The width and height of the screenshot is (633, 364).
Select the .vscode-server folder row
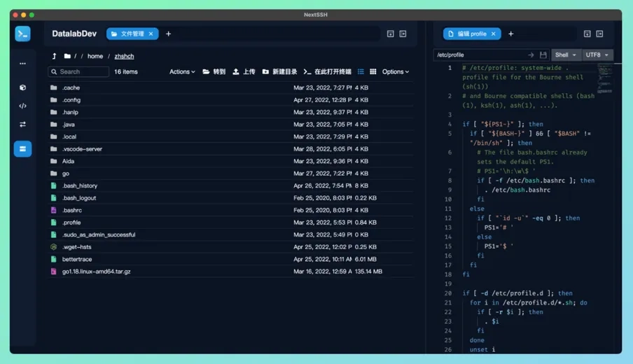tap(231, 149)
